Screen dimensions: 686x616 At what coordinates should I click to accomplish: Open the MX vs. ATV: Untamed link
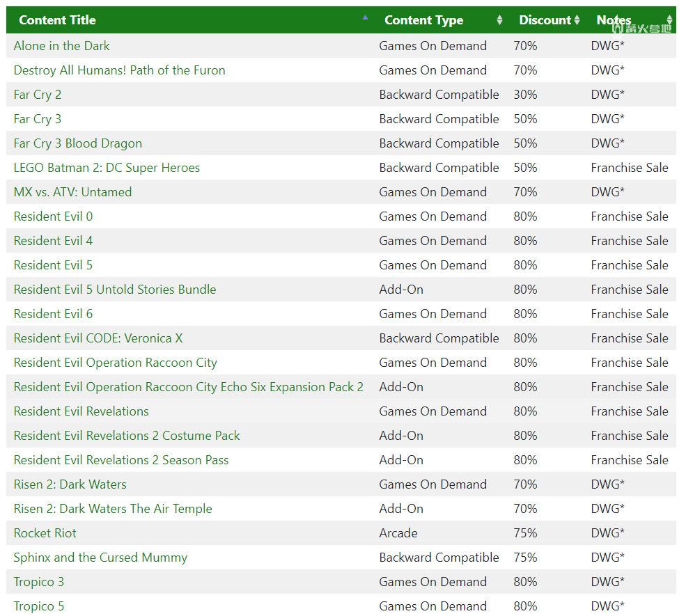pos(72,192)
